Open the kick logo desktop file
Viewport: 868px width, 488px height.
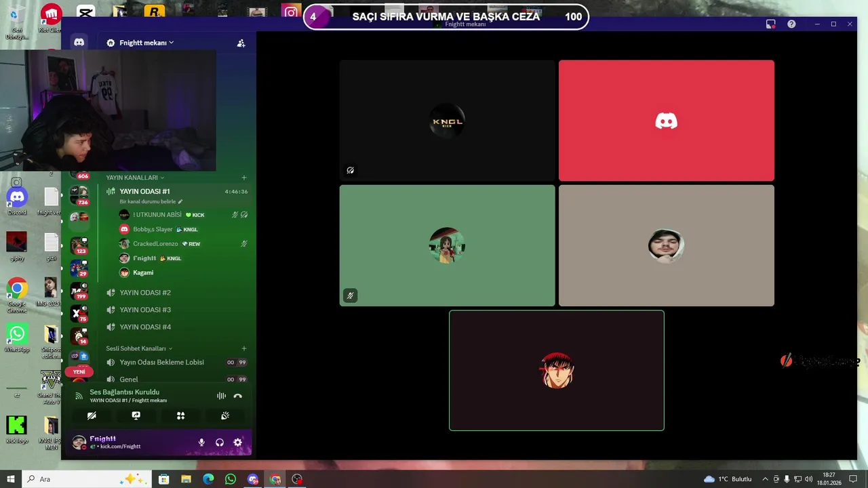tap(17, 428)
